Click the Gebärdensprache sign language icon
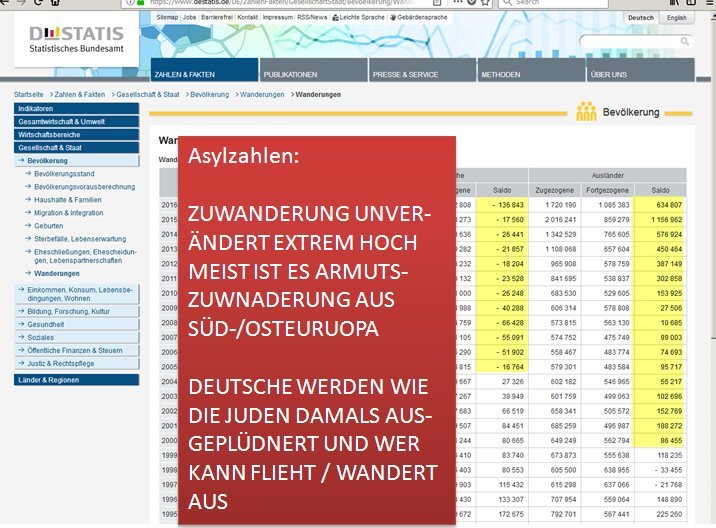716x528 pixels. [x=394, y=18]
